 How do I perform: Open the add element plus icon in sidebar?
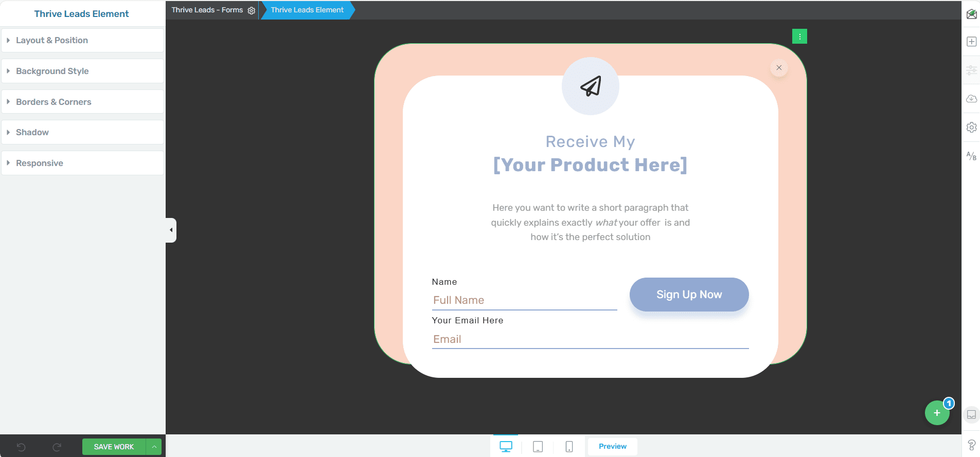(971, 42)
